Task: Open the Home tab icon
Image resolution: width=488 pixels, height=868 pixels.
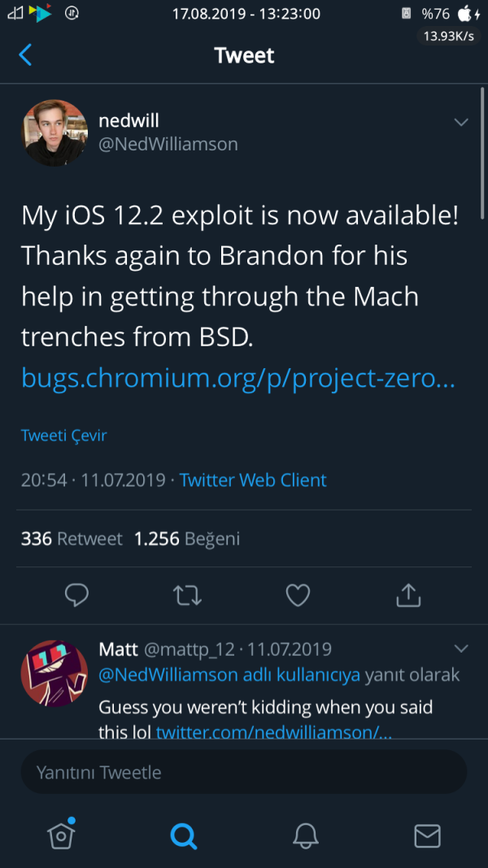Action: (x=62, y=834)
